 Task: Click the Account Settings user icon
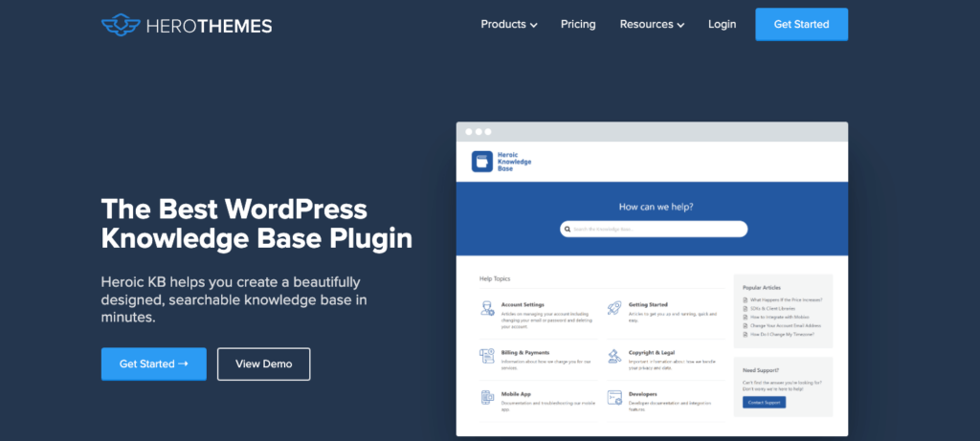[x=486, y=309]
